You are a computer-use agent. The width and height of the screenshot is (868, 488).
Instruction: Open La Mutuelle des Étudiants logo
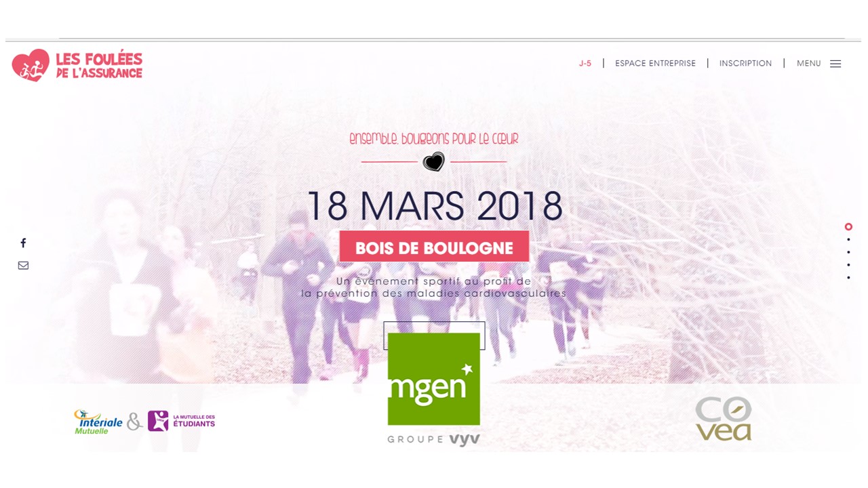[x=181, y=421]
